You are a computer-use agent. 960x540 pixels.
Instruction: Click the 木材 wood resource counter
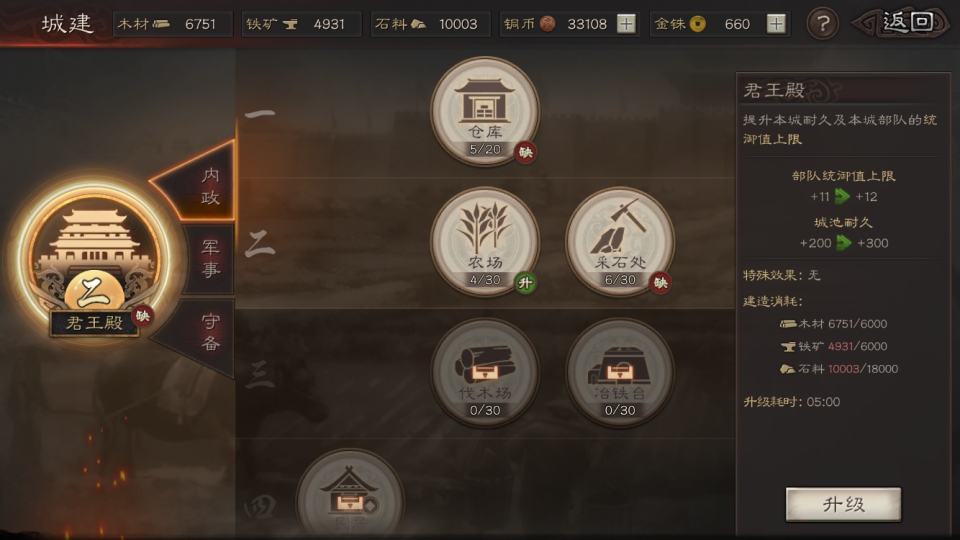(x=173, y=24)
